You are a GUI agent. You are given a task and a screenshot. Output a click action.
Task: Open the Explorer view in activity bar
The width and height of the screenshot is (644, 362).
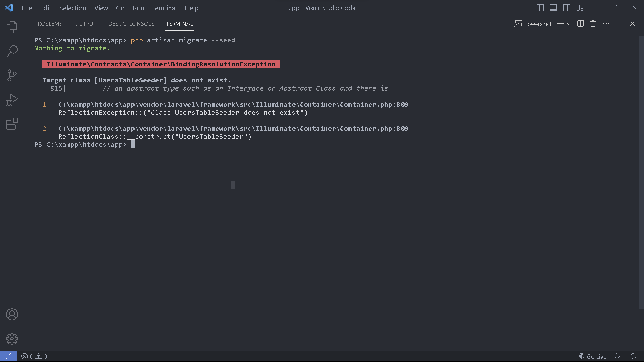12,27
